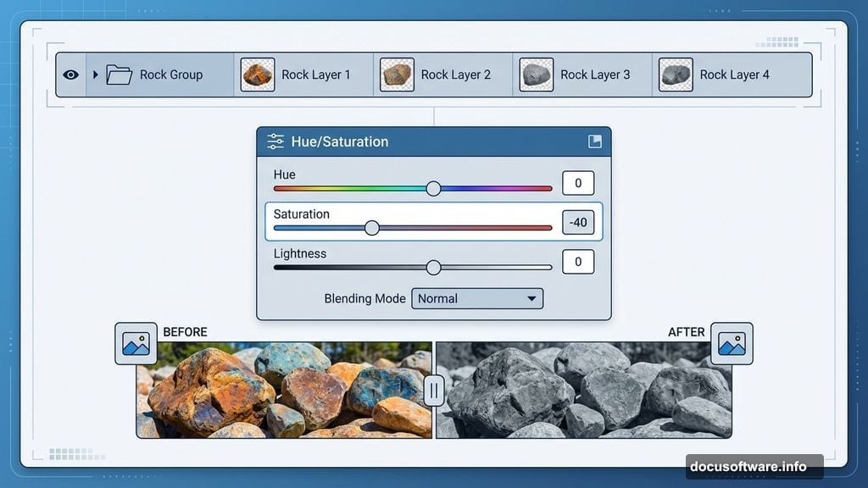Viewport: 868px width, 488px height.
Task: Click the Hue value field showing 0
Action: 578,182
